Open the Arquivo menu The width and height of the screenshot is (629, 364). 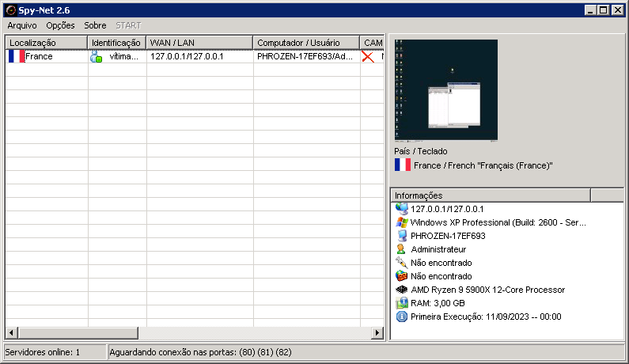coord(22,25)
